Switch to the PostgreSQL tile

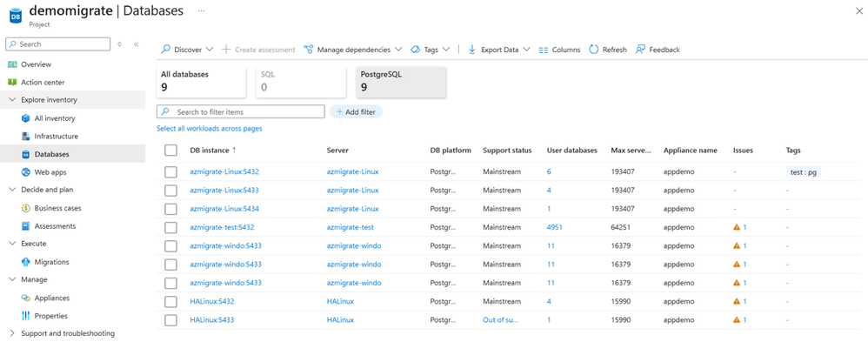point(401,83)
